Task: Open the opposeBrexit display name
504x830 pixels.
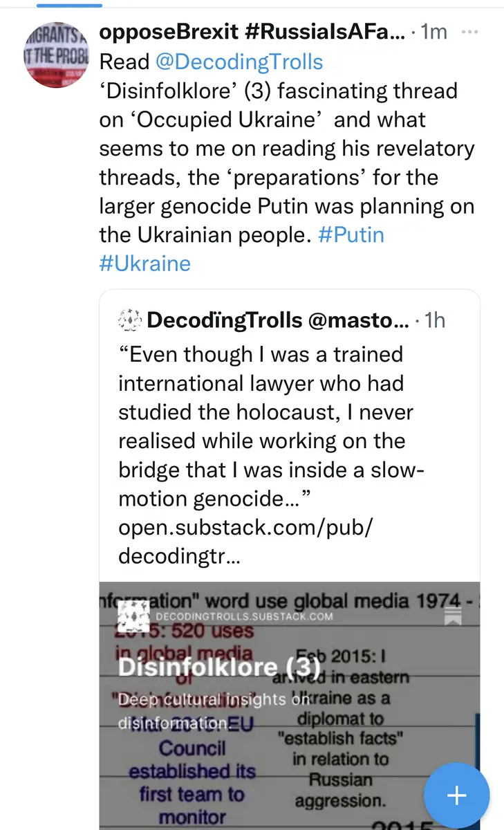Action: coord(252,33)
